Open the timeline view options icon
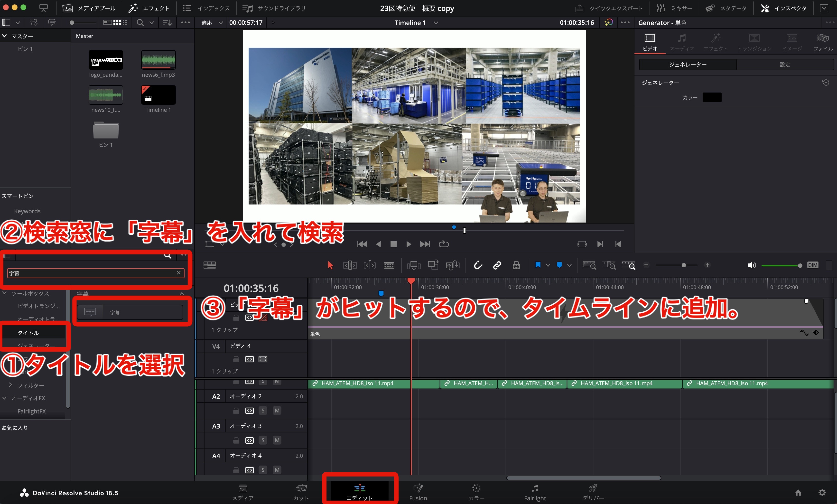Image resolution: width=837 pixels, height=504 pixels. coord(210,265)
